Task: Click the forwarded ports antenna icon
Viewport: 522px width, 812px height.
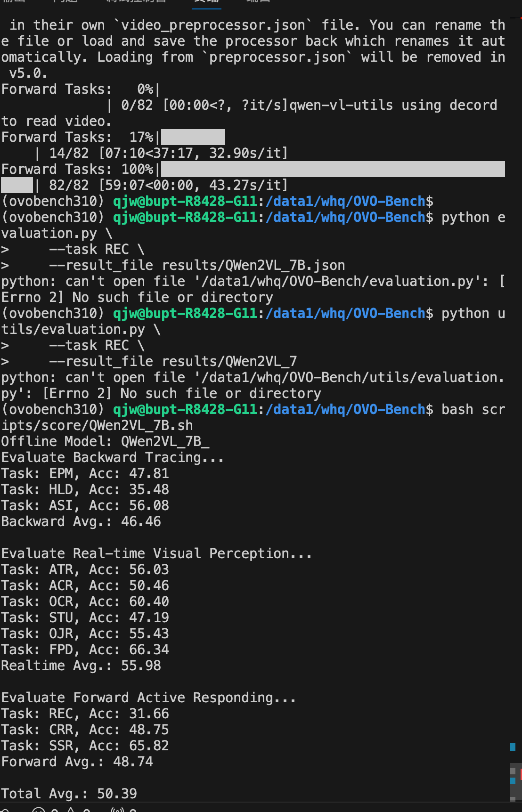Action: tap(117, 809)
